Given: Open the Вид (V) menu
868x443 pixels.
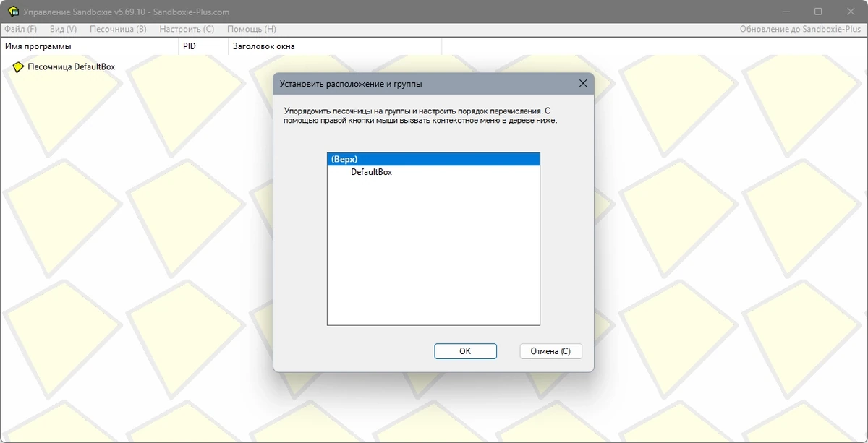Looking at the screenshot, I should [x=64, y=30].
